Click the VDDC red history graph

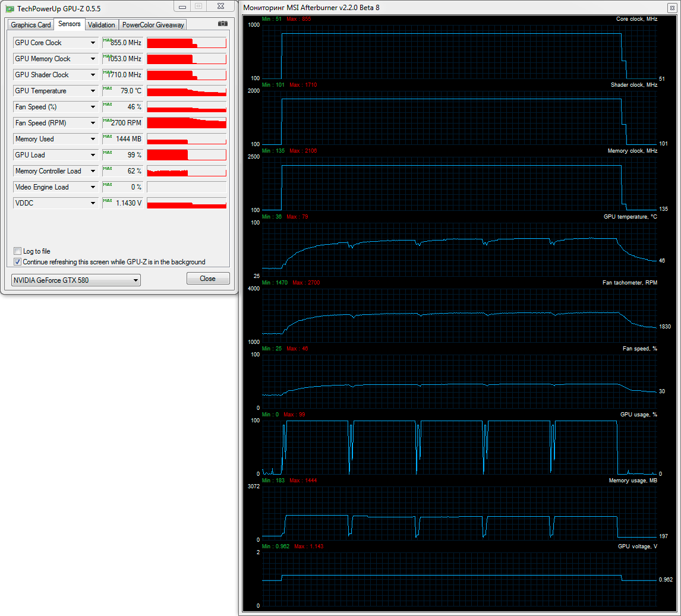pos(187,203)
